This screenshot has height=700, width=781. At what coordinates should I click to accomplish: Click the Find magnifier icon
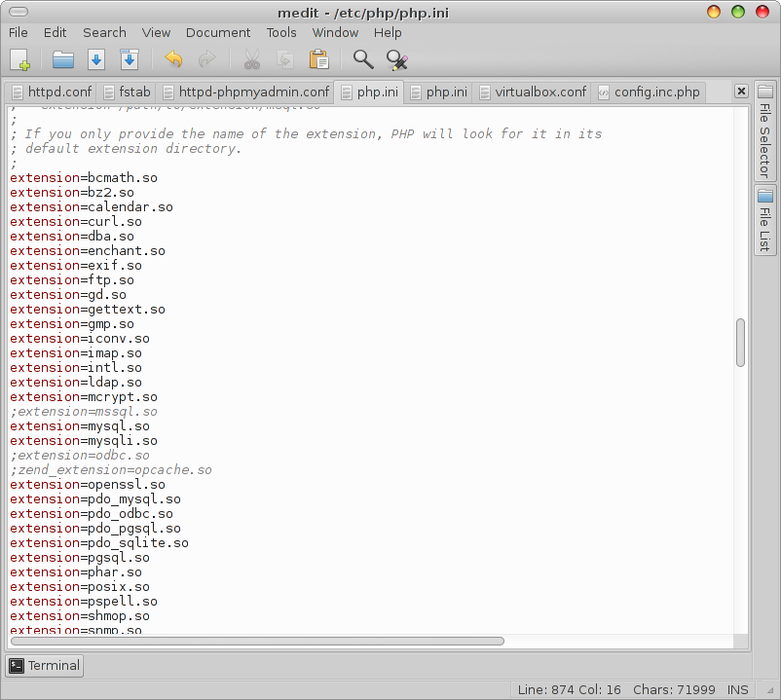tap(363, 60)
